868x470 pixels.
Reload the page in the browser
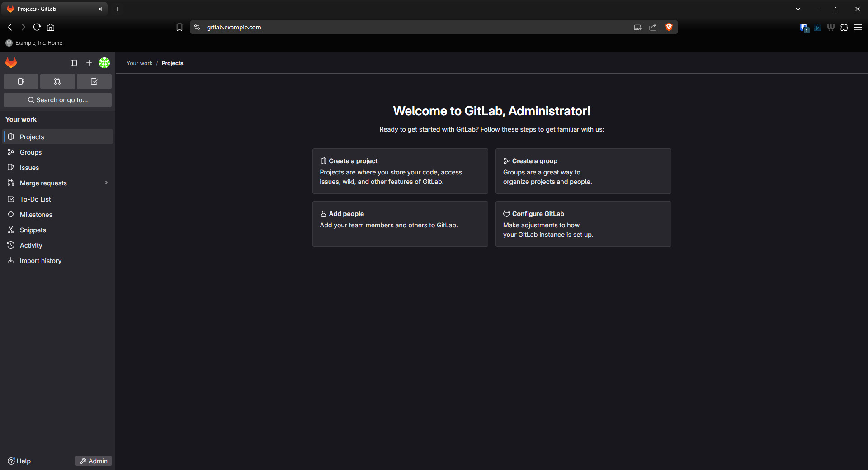(37, 27)
